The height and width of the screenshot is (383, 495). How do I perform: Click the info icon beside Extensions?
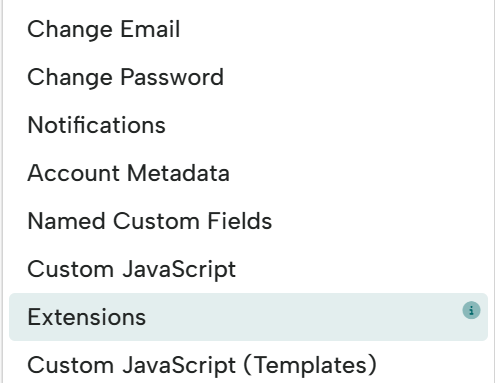(x=471, y=310)
